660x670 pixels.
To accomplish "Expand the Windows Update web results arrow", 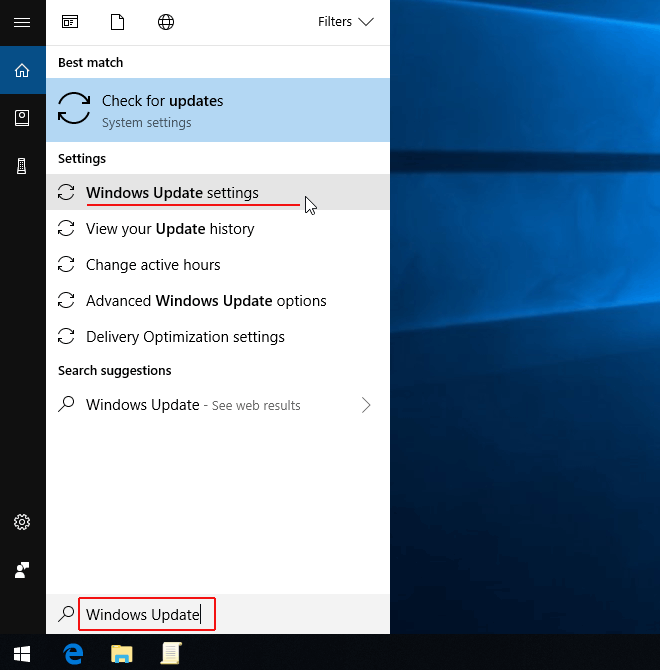I will click(366, 405).
